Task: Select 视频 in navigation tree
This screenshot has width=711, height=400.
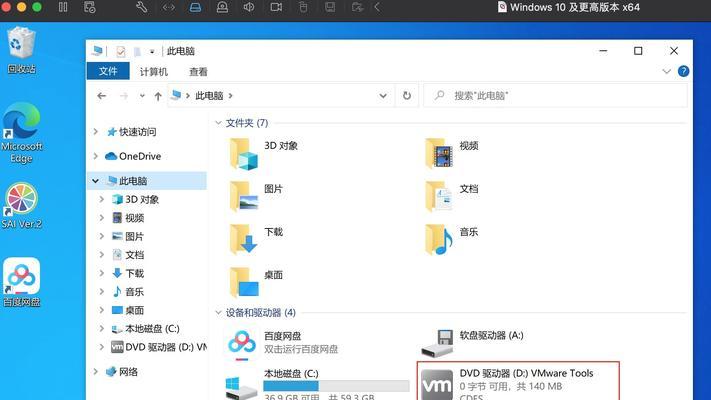Action: pos(128,218)
